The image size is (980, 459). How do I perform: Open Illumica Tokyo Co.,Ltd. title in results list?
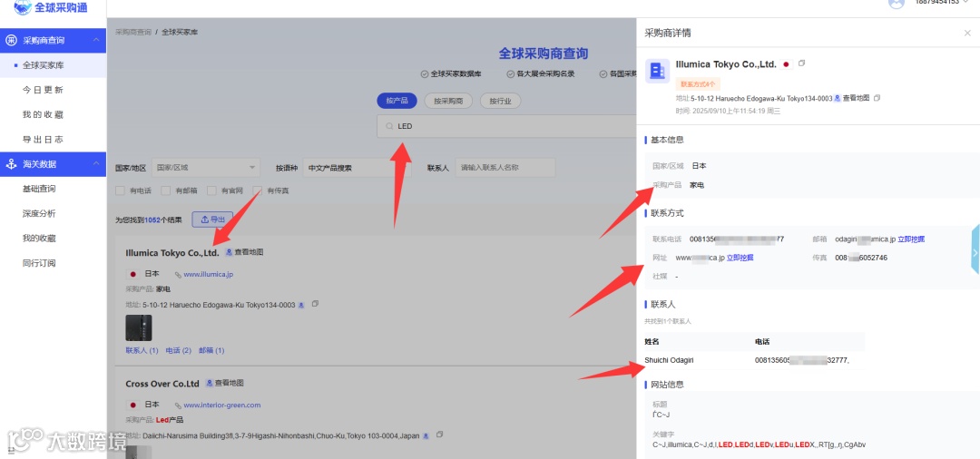click(172, 253)
